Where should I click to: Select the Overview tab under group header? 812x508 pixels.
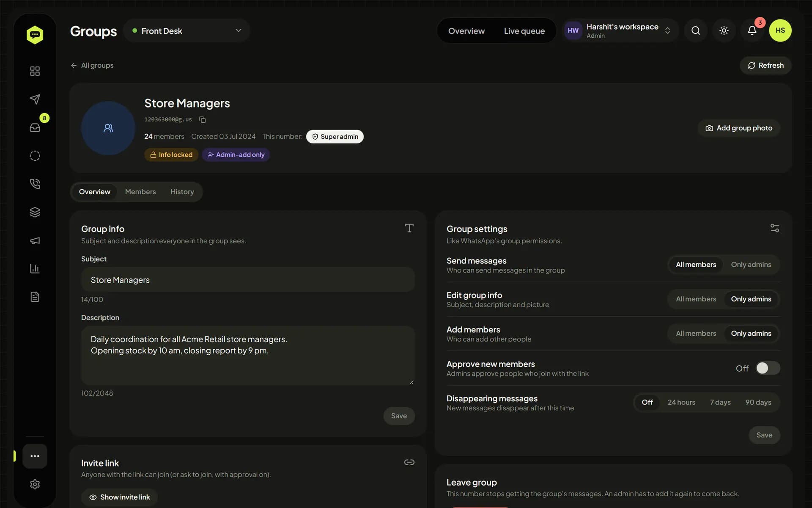95,192
